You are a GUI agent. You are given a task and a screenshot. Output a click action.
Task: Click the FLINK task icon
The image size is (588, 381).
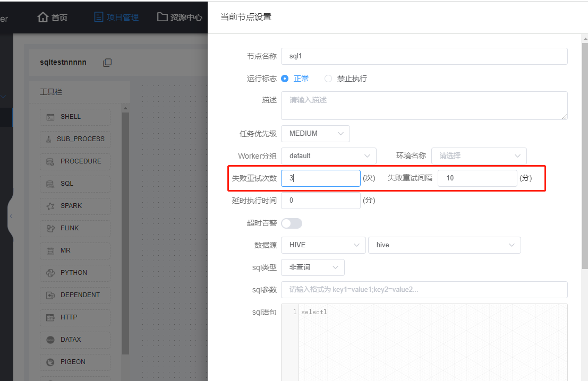tap(50, 229)
